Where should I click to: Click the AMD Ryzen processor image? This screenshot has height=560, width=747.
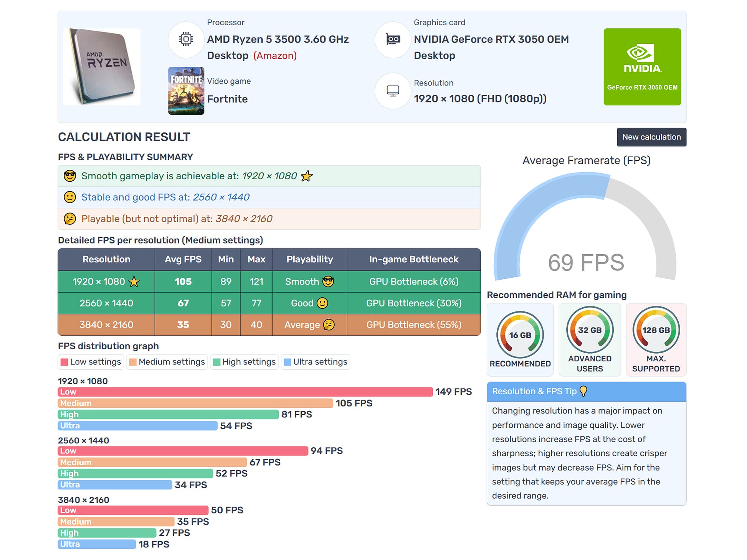(x=102, y=67)
